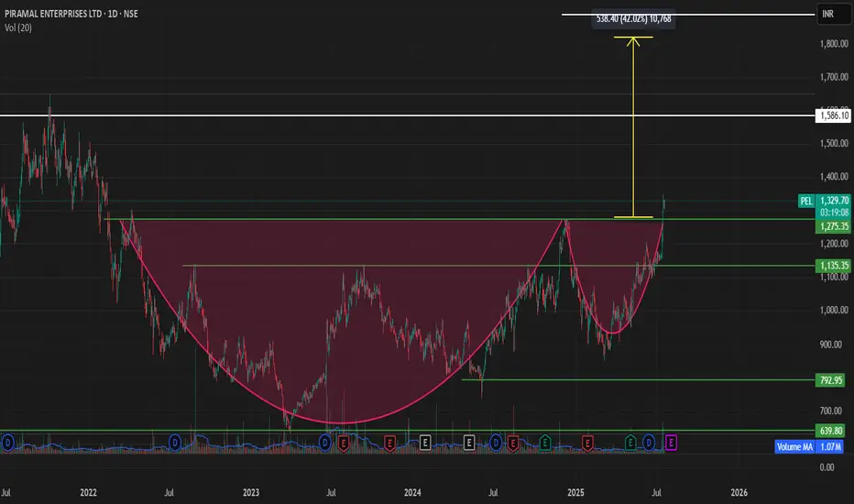Click the 1,135.35 green line label
Image resolution: width=854 pixels, height=504 pixels.
click(x=833, y=266)
